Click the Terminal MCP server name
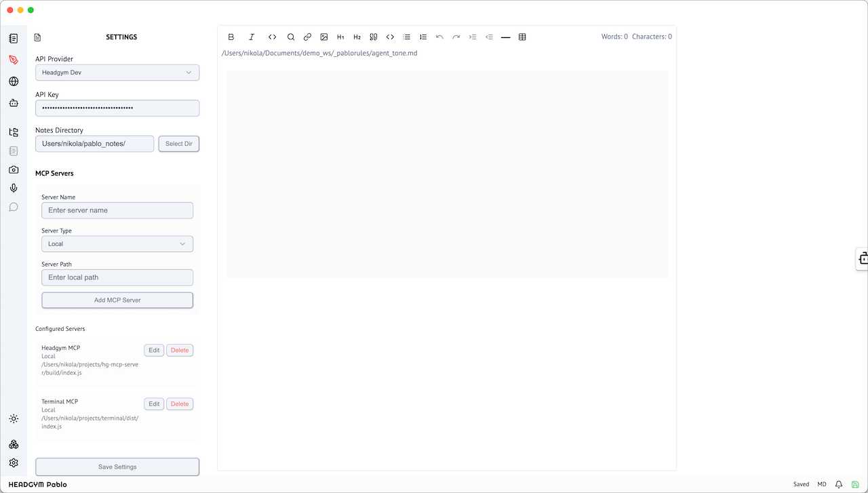868x493 pixels. tap(60, 401)
